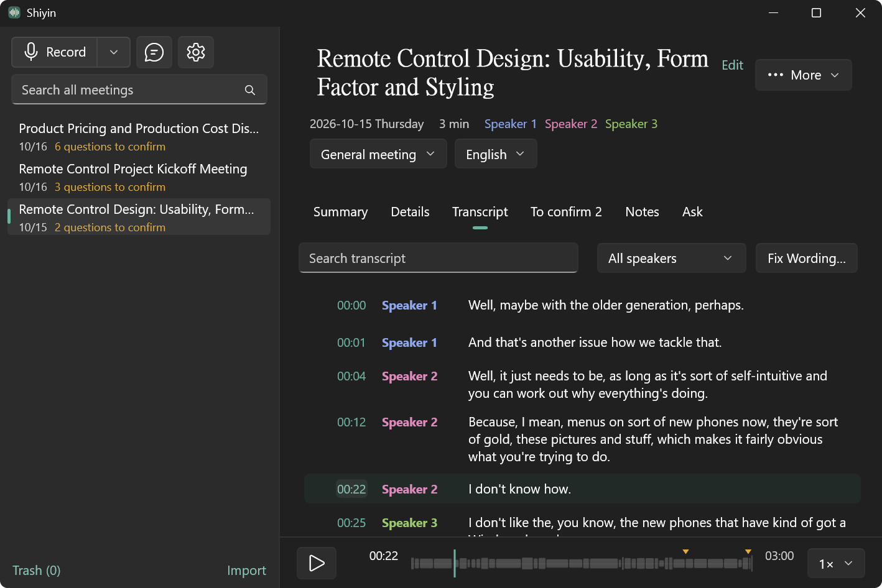Image resolution: width=882 pixels, height=588 pixels.
Task: Switch to the Details tab
Action: click(410, 212)
